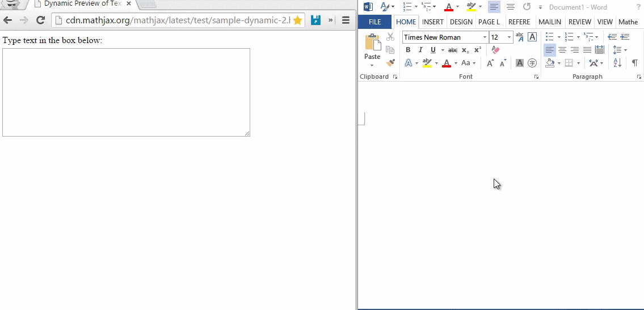Open Font dialog launcher
This screenshot has height=310, width=644.
(536, 77)
